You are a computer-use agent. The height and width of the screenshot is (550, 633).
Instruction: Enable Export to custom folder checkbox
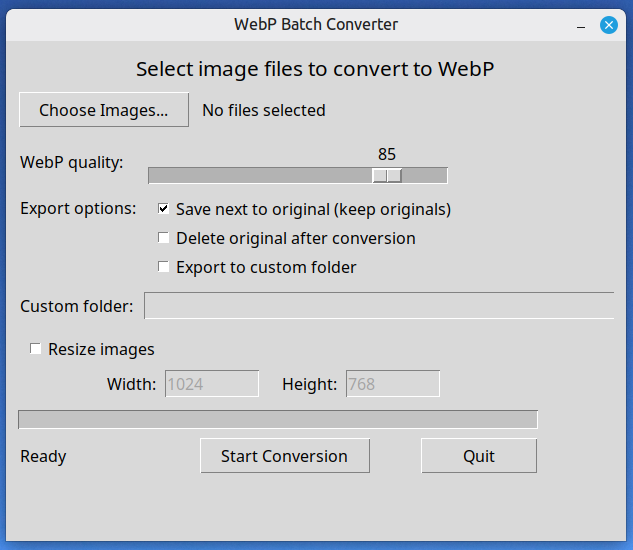pos(164,268)
